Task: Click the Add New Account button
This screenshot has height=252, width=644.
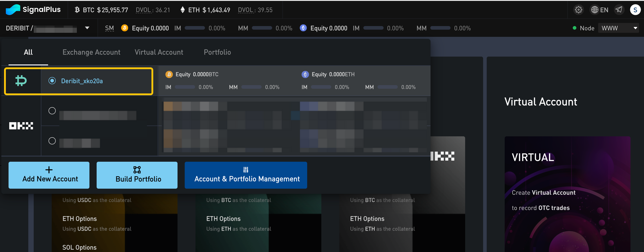Action: pos(49,175)
